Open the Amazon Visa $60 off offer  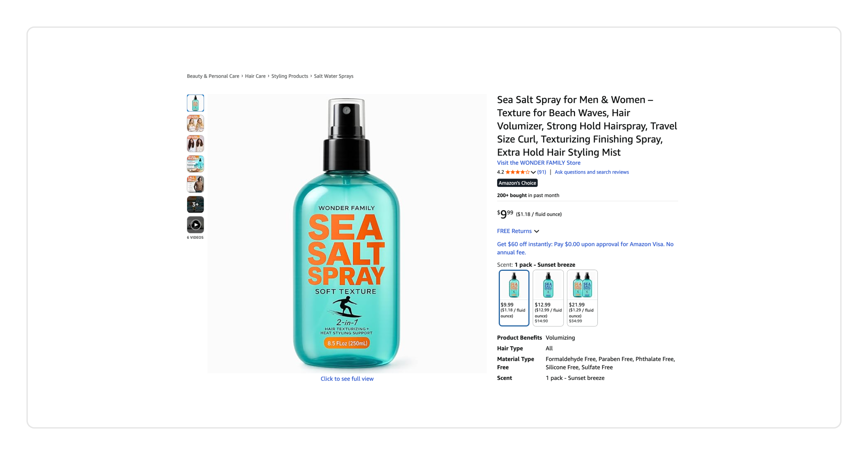click(585, 248)
